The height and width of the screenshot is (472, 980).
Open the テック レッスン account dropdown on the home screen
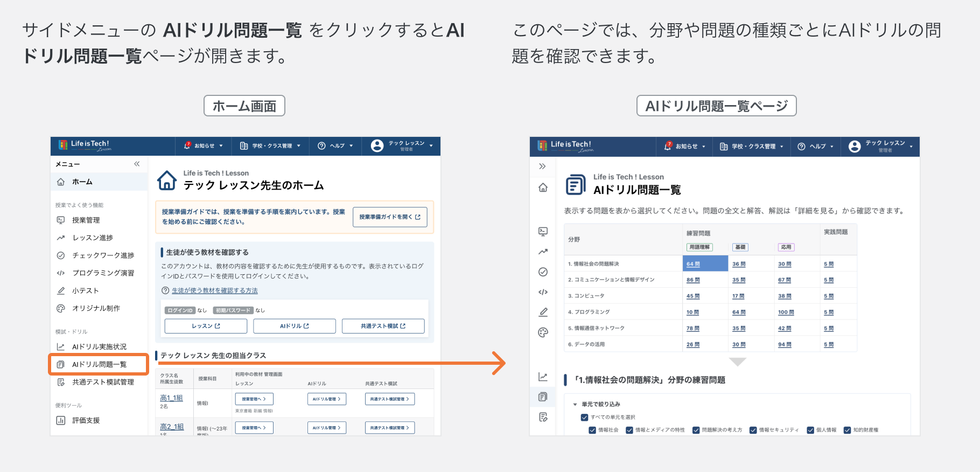click(x=402, y=145)
